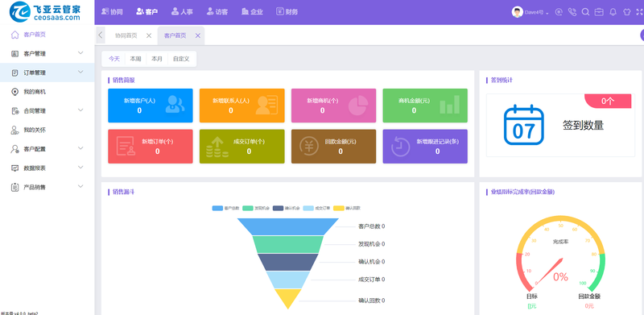644x315 pixels.
Task: Expand the 客户管理 sidebar menu
Action: coord(47,53)
